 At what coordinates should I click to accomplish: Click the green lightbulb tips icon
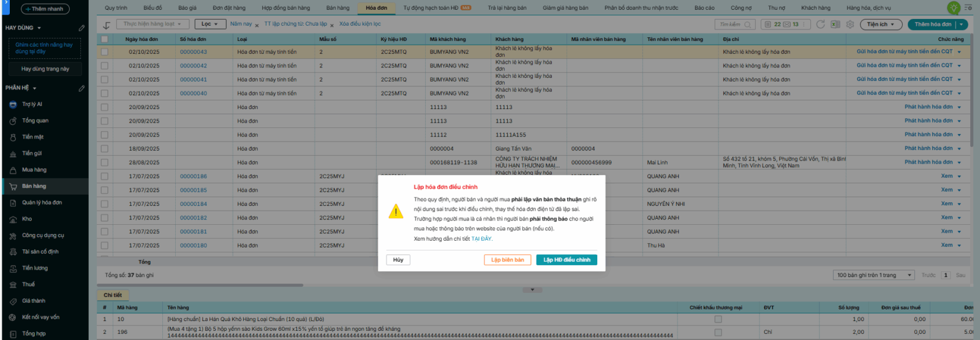tap(953, 8)
